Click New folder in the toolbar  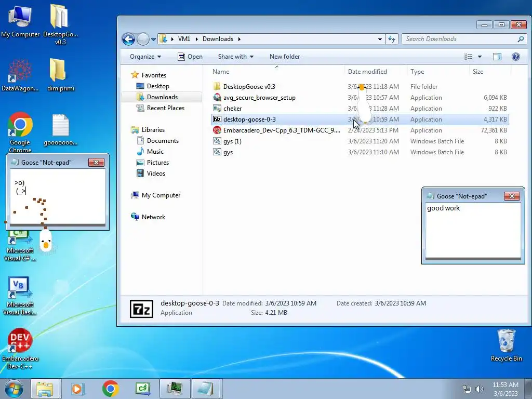click(x=285, y=57)
